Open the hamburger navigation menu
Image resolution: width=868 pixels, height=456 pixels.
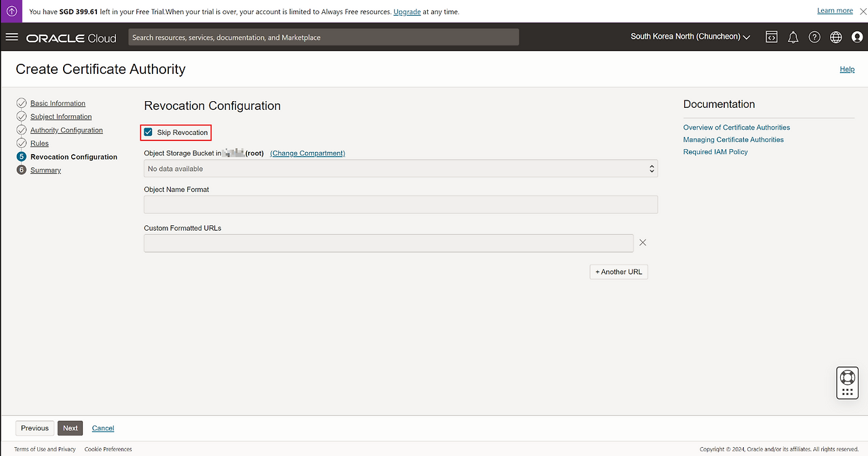12,37
